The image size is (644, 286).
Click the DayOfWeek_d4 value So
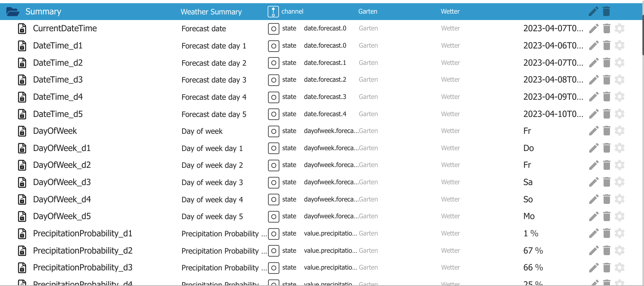click(528, 199)
